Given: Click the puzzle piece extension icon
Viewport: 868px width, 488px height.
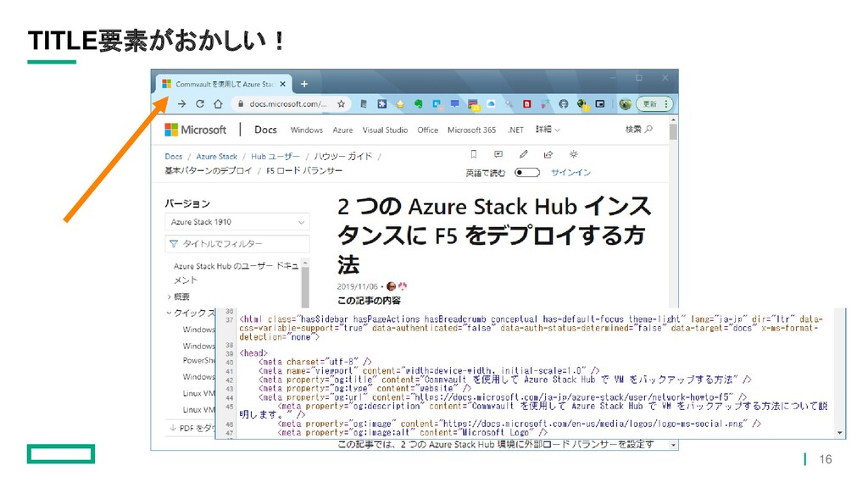Looking at the screenshot, I should [382, 103].
